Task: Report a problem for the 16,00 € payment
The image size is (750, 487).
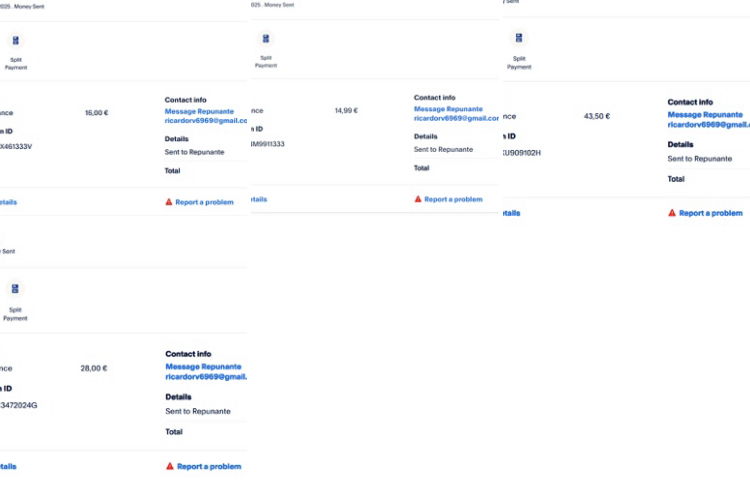Action: (199, 202)
